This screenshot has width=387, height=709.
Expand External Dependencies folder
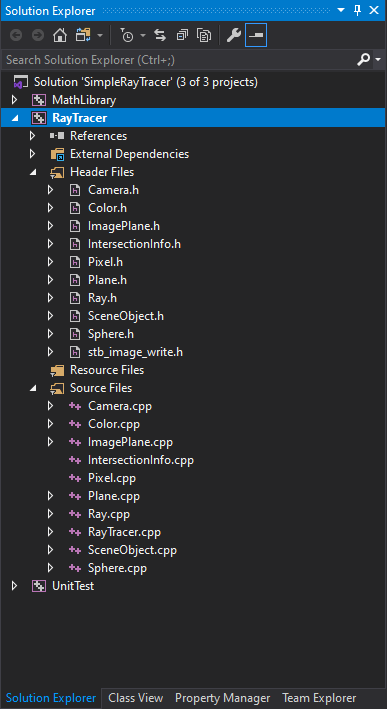[32, 154]
